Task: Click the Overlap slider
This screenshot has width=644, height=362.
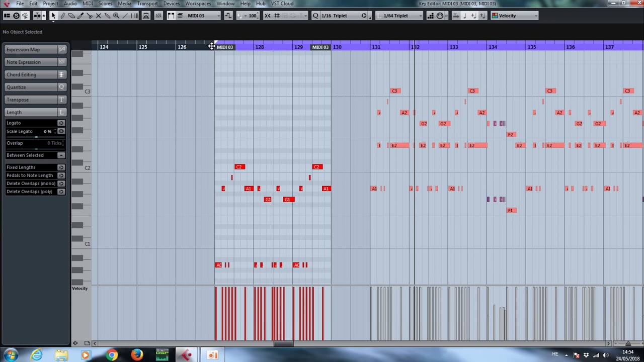Action: 35,149
